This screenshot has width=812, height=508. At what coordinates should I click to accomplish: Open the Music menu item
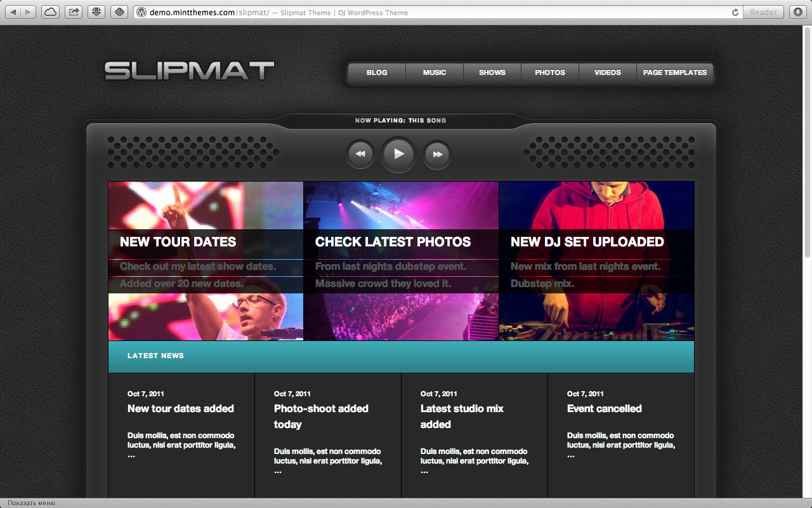435,72
